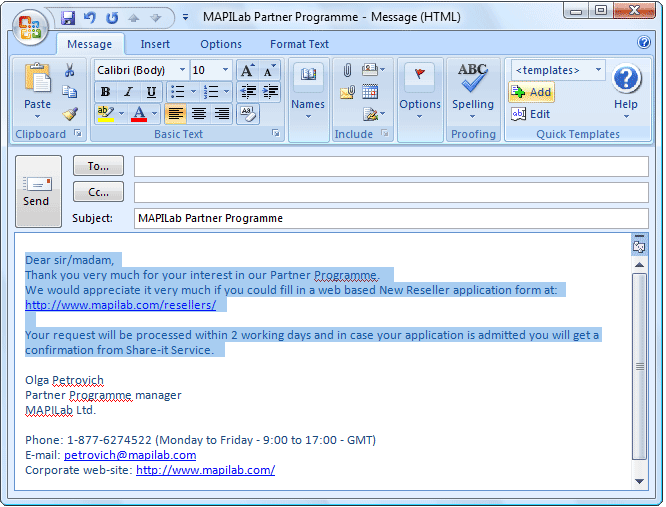The image size is (666, 507).
Task: Apply red font color
Action: (139, 114)
